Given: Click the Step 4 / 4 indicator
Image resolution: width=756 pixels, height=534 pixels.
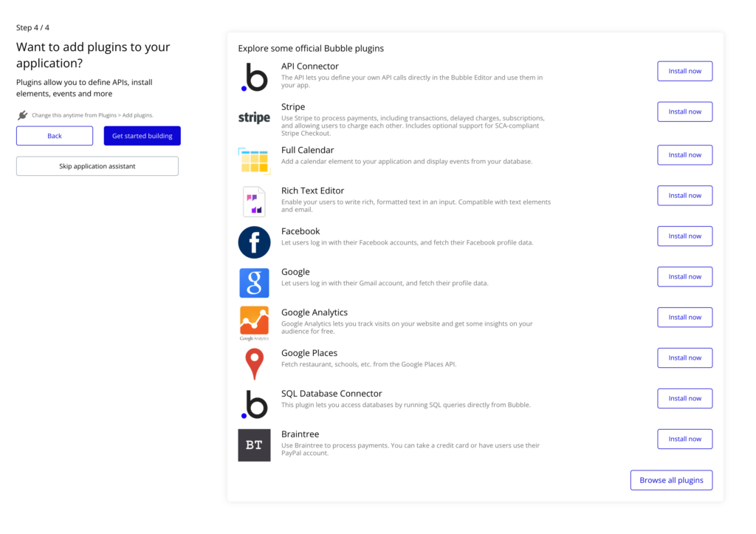Looking at the screenshot, I should [x=32, y=27].
